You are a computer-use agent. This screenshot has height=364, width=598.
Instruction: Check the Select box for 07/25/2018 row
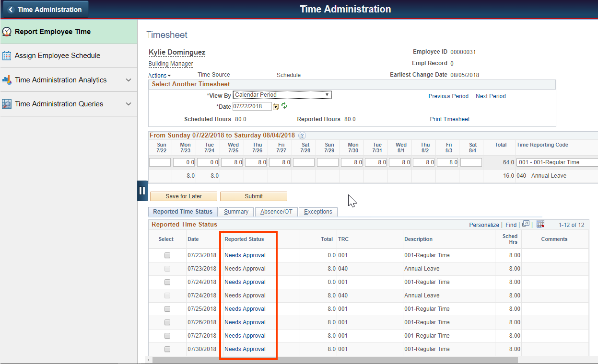[x=167, y=309]
